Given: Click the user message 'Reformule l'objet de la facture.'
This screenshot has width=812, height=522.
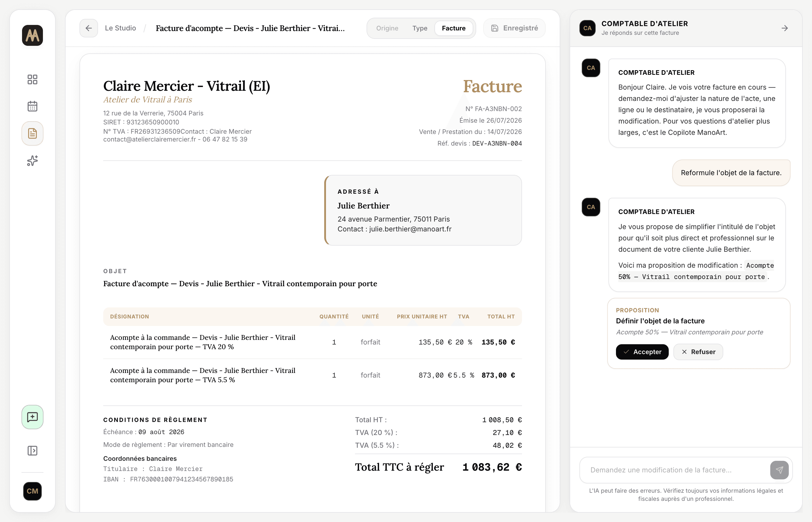Looking at the screenshot, I should (731, 173).
